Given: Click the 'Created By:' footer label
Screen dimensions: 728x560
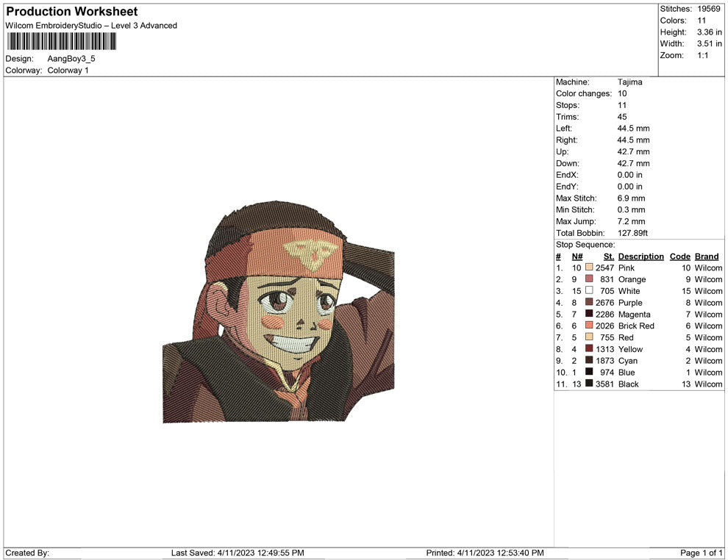Looking at the screenshot, I should tap(27, 553).
